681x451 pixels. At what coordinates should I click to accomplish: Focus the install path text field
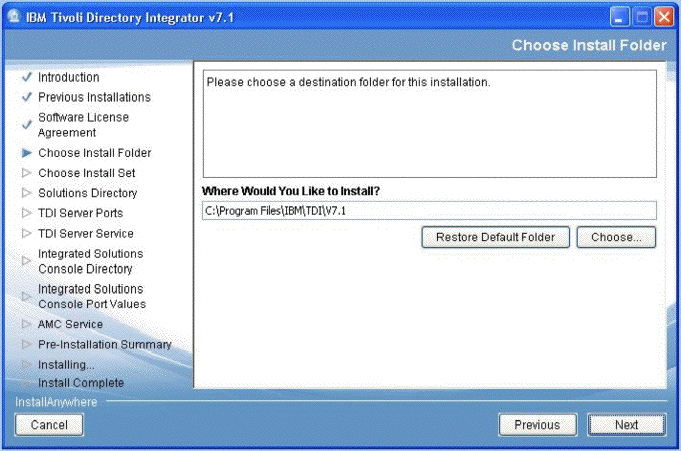(429, 211)
